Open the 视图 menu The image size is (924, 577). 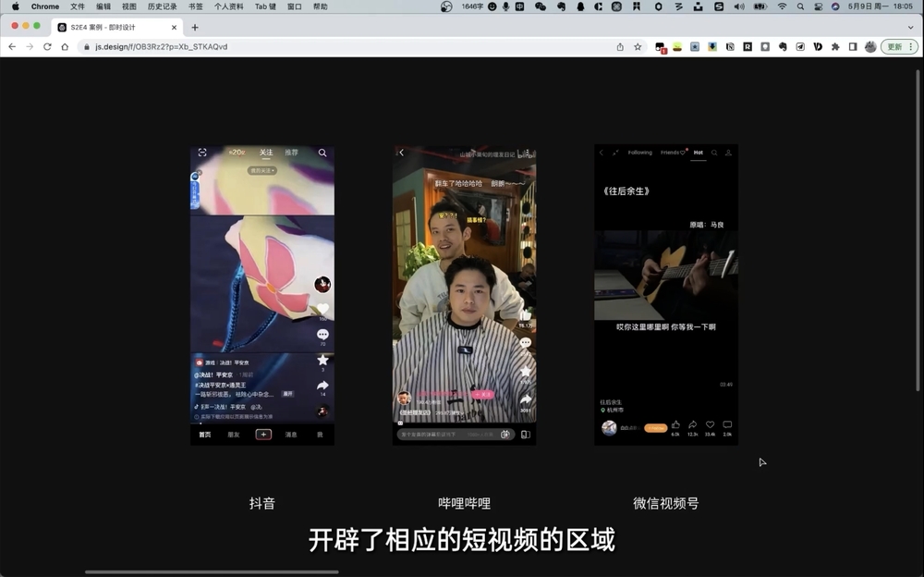coord(129,6)
